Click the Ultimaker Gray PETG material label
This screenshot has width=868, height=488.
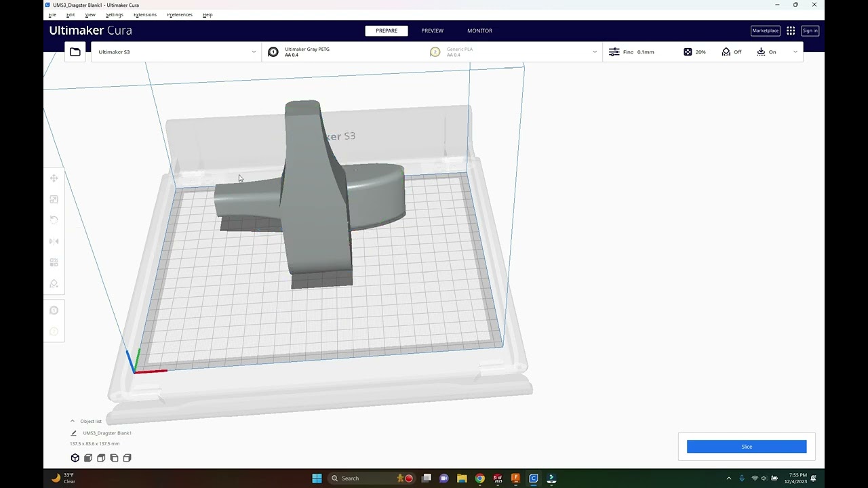tap(307, 49)
